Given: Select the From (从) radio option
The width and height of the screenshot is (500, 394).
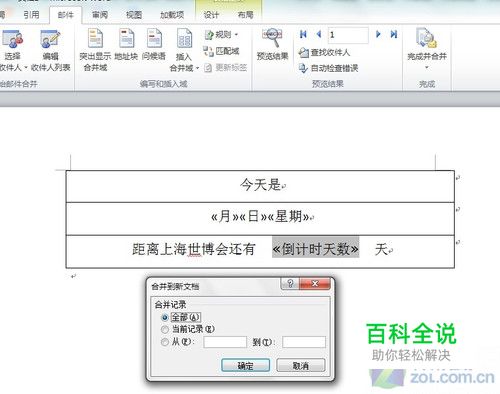Looking at the screenshot, I should point(164,342).
